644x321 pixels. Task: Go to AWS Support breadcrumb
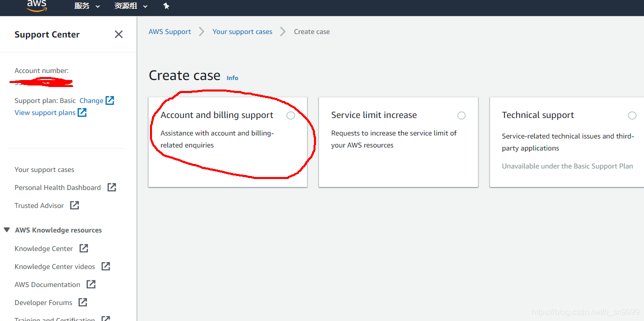click(169, 31)
